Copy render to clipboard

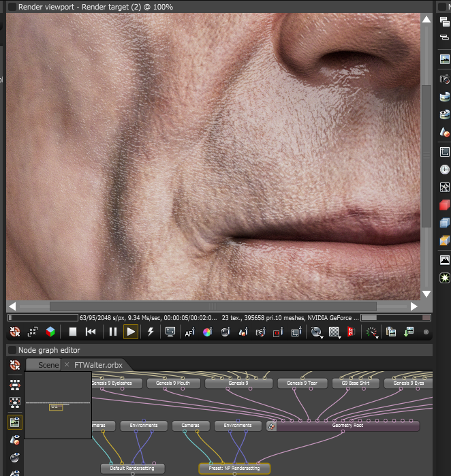point(391,332)
